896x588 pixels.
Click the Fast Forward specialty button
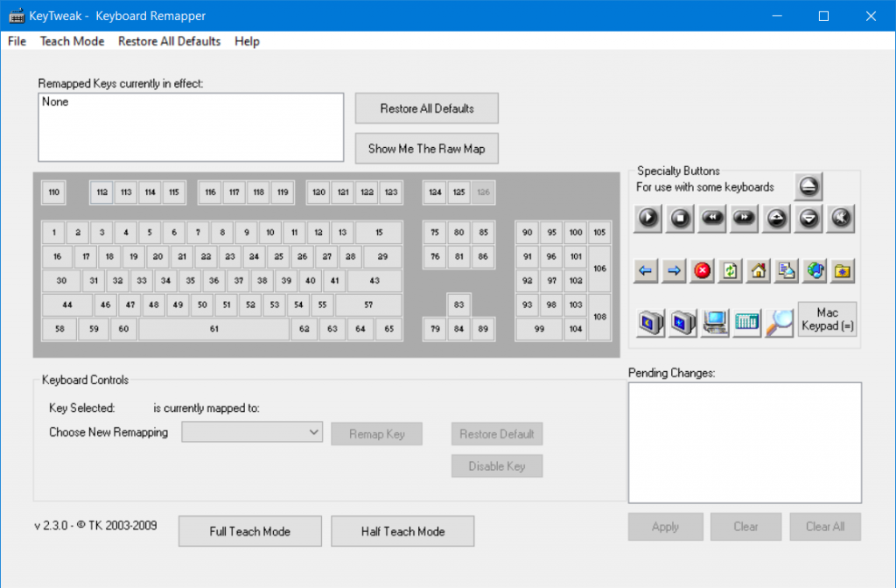click(x=744, y=219)
